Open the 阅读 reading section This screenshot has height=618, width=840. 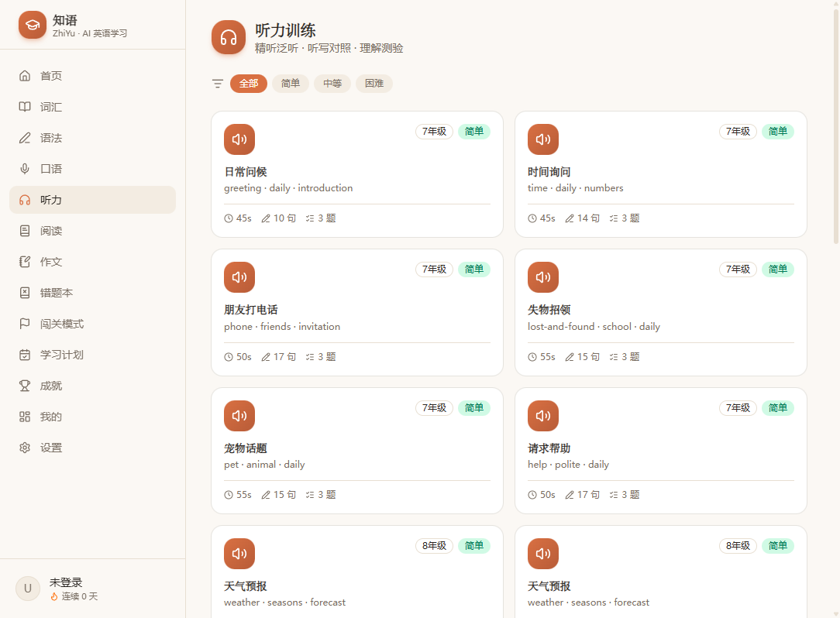93,231
